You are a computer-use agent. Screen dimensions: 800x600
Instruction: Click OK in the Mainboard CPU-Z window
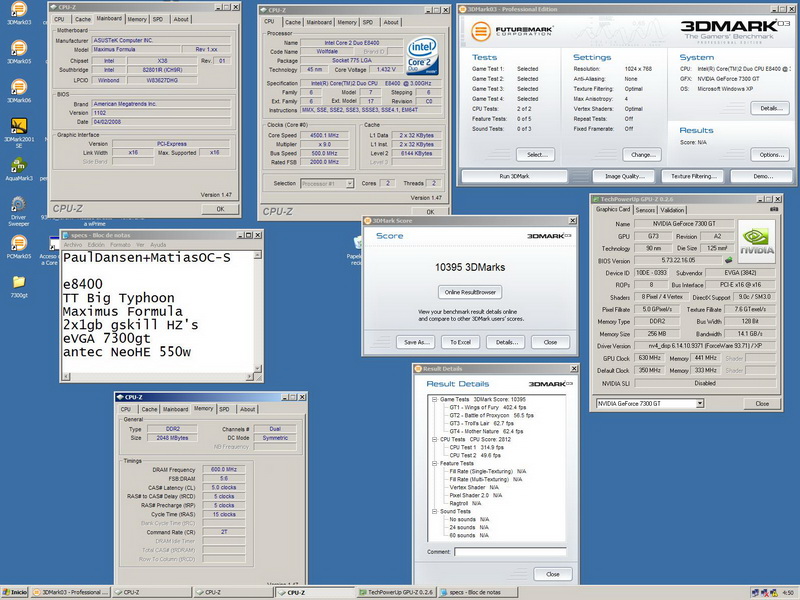[220, 209]
